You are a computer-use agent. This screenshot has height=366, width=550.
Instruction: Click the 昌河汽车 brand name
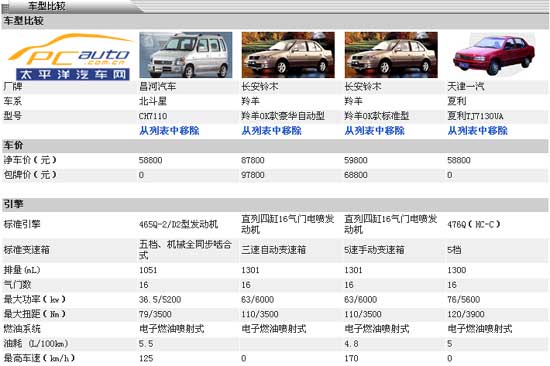pos(157,87)
